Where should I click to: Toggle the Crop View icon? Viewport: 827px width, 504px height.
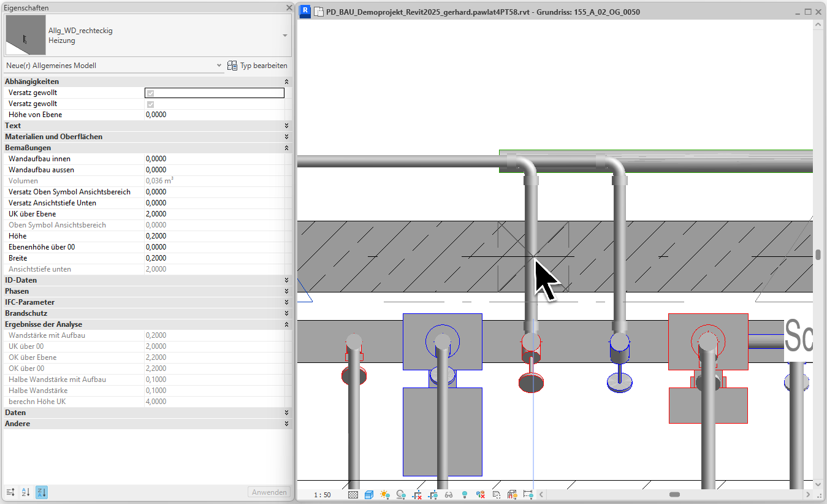pos(417,494)
